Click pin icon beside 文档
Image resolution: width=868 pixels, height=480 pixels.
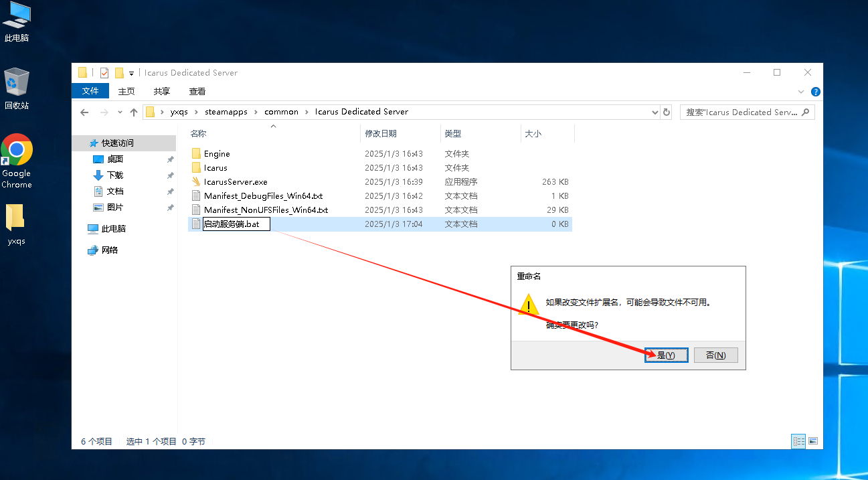170,191
